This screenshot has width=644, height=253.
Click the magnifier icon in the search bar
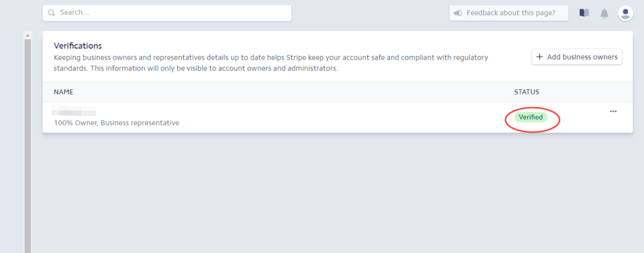52,13
